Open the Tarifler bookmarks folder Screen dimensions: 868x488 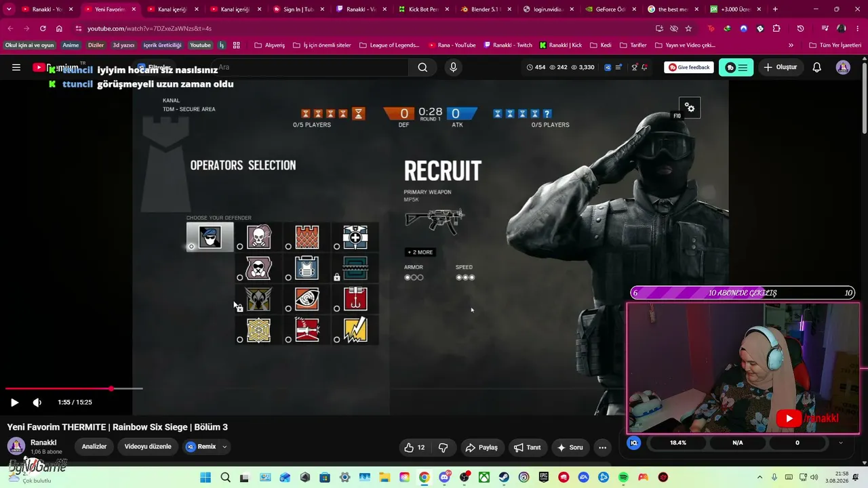point(633,45)
